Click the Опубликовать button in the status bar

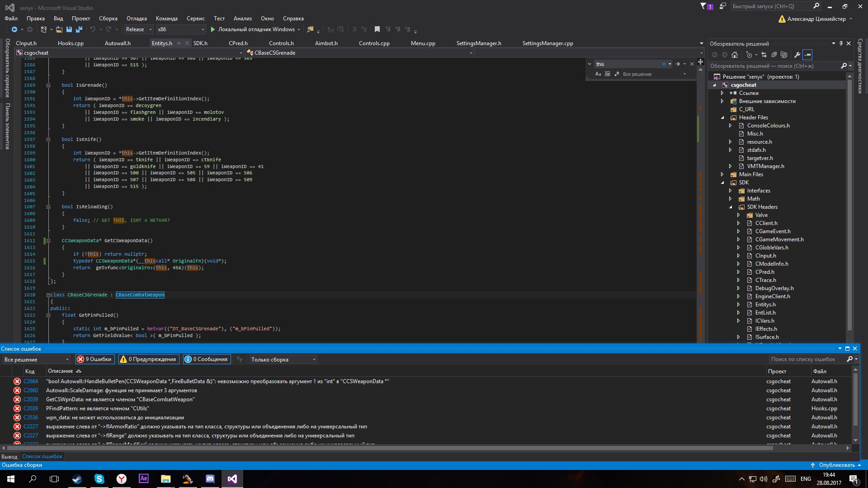pyautogui.click(x=836, y=465)
